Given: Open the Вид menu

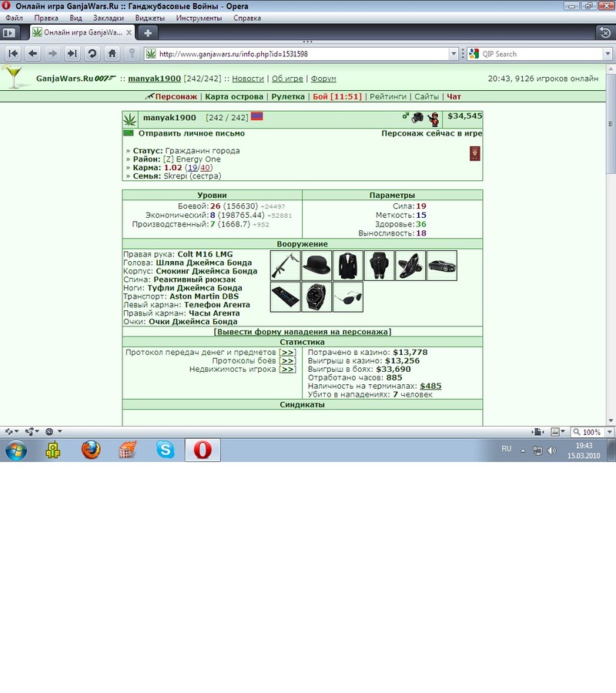Looking at the screenshot, I should click(75, 18).
